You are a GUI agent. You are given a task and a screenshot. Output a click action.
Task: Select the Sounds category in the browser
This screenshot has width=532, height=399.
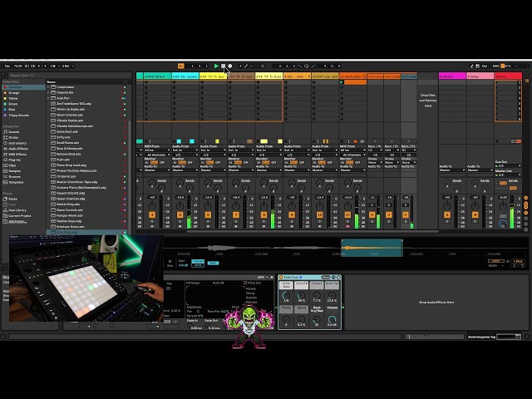[14, 132]
